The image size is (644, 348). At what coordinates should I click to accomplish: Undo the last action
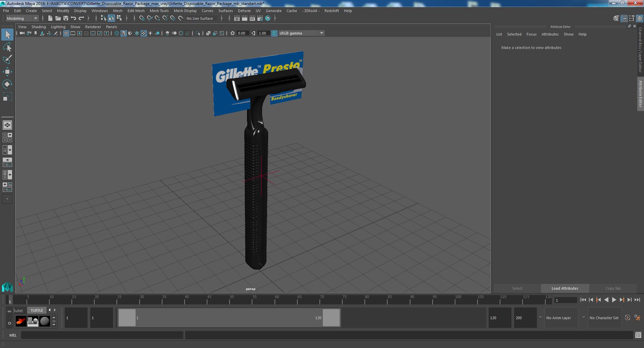tap(73, 18)
